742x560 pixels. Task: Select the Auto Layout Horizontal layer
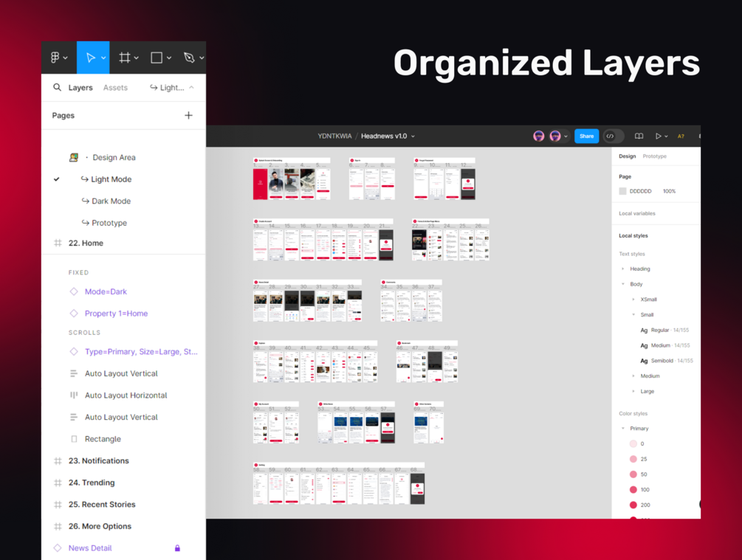[126, 395]
